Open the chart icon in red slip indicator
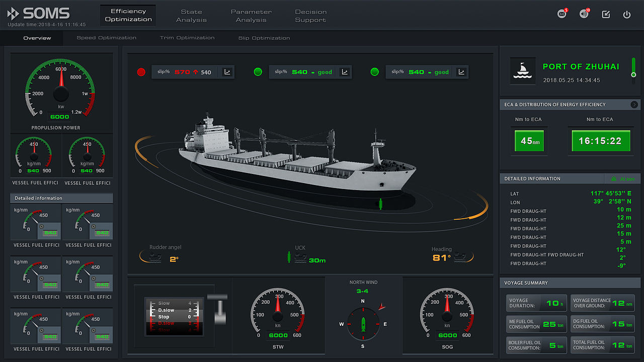The image size is (644, 362). tap(227, 72)
